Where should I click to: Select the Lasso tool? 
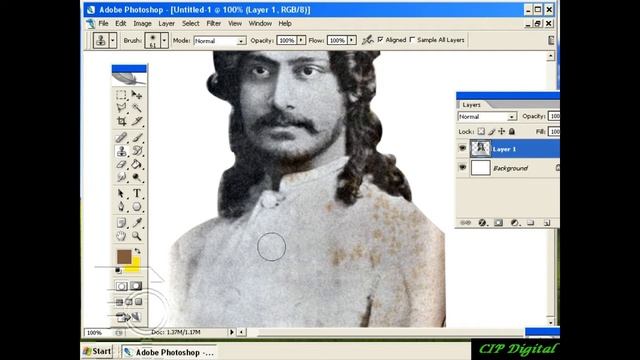(x=121, y=108)
